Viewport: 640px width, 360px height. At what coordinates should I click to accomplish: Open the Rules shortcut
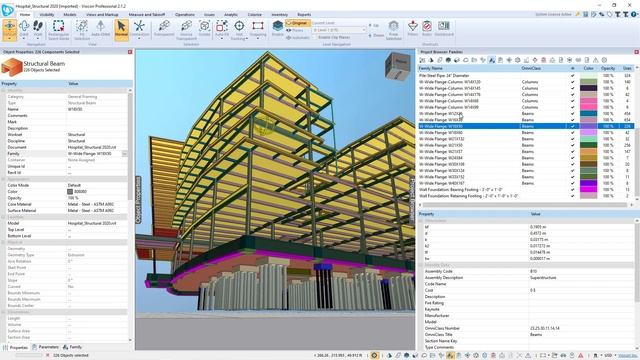pyautogui.click(x=427, y=29)
